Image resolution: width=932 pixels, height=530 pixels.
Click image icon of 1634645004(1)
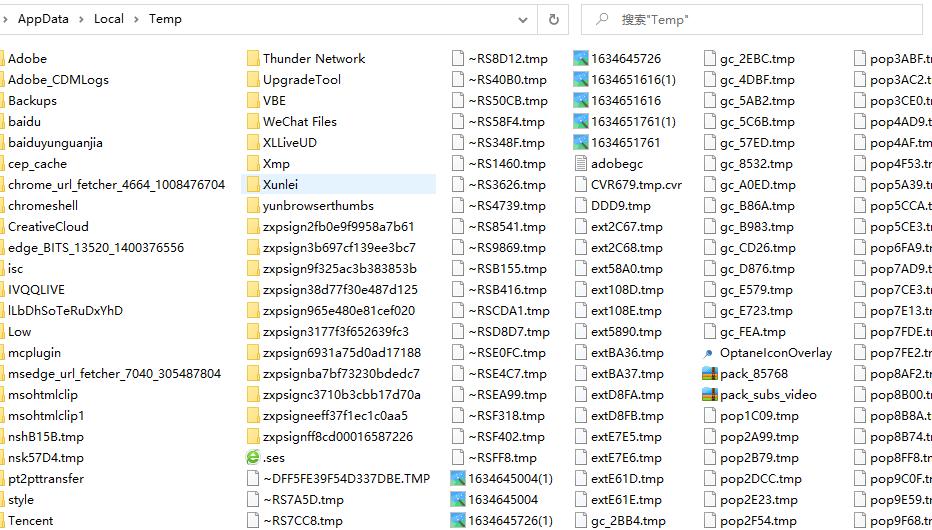(x=458, y=478)
